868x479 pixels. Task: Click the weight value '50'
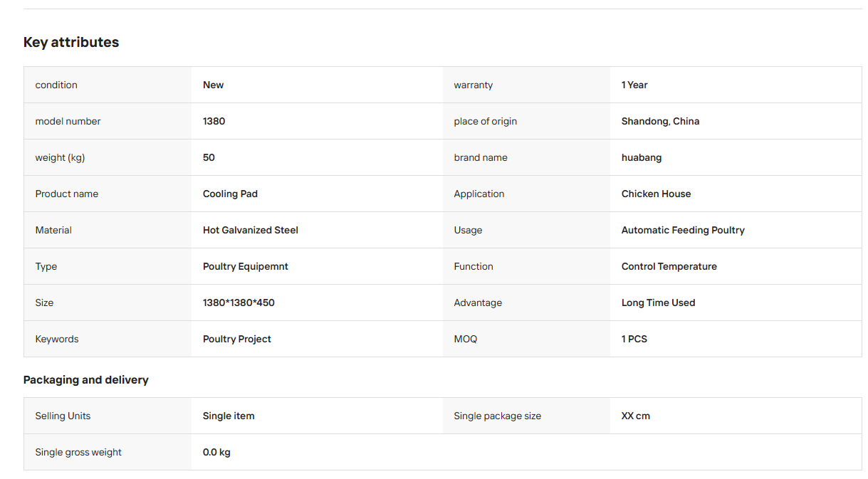[x=209, y=157]
